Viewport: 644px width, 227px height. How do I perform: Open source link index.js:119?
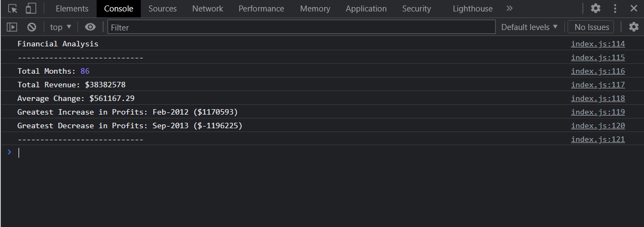[x=598, y=112]
